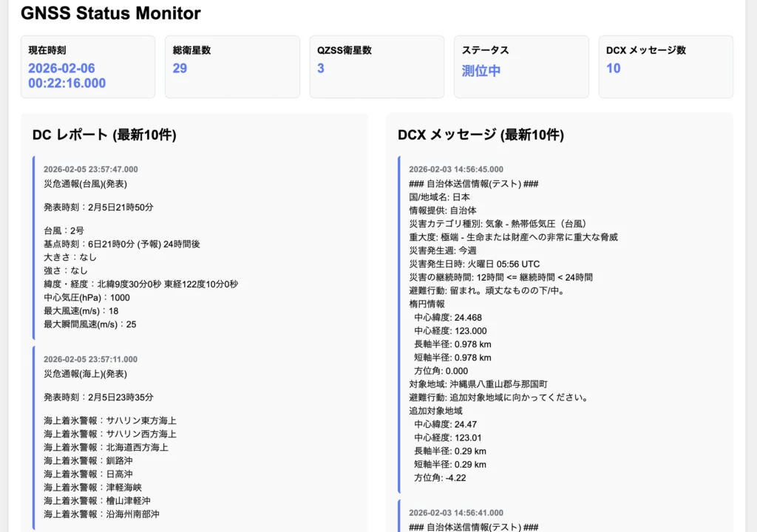The width and height of the screenshot is (757, 532).
Task: Click the 対象地域: 沖縄県八重山郡与那国町 line
Action: click(478, 384)
